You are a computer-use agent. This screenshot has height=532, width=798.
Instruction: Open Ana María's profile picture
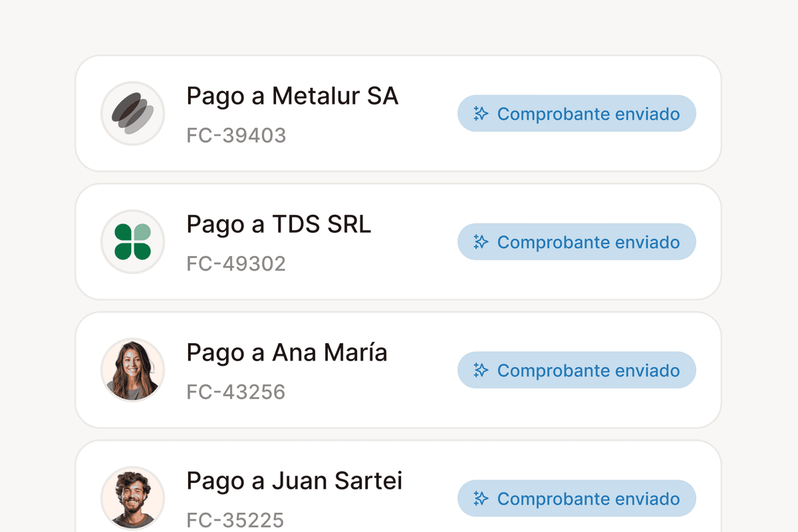[x=132, y=370]
